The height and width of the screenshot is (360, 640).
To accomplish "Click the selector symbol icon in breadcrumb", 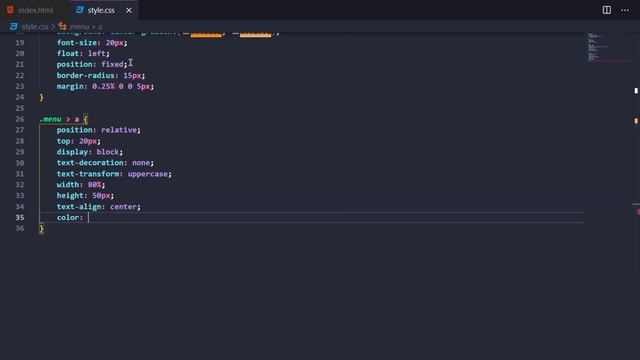I will pos(62,27).
